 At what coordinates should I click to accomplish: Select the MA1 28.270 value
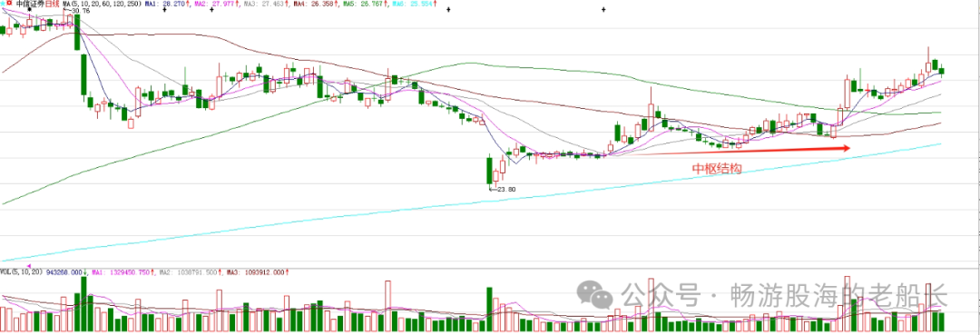click(x=173, y=4)
